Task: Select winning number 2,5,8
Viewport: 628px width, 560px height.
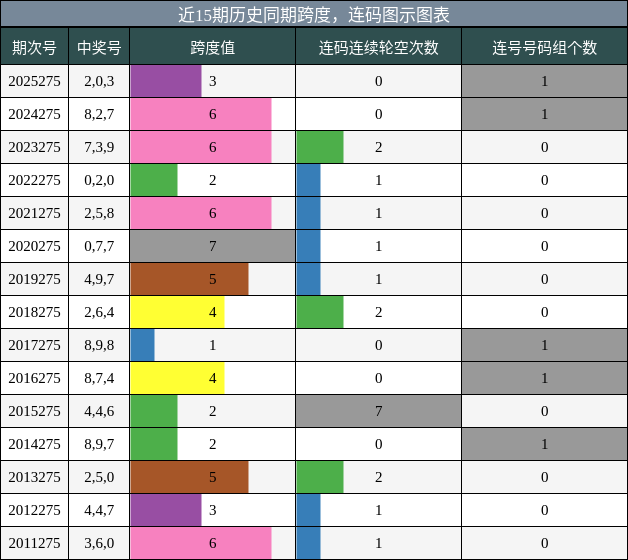Action: (99, 213)
